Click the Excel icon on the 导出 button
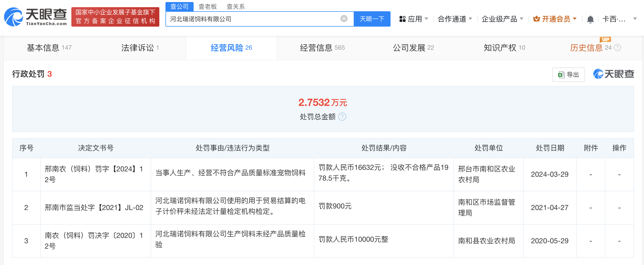Screen dimensions: 644x265 (x=561, y=74)
